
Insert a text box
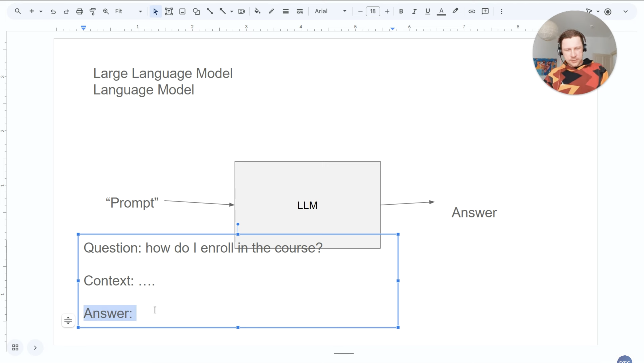point(169,11)
